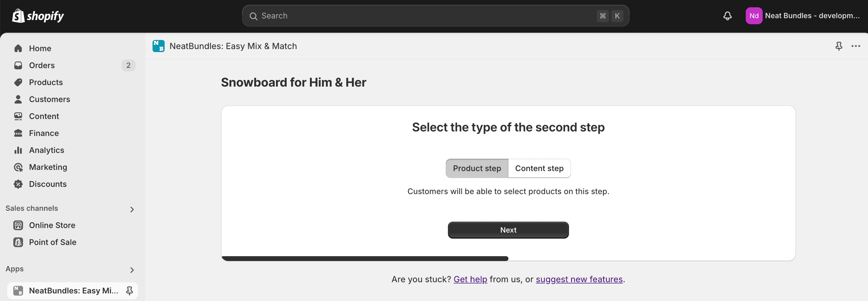Click the Marketing target icon
Viewport: 868px width, 301px height.
pos(18,167)
